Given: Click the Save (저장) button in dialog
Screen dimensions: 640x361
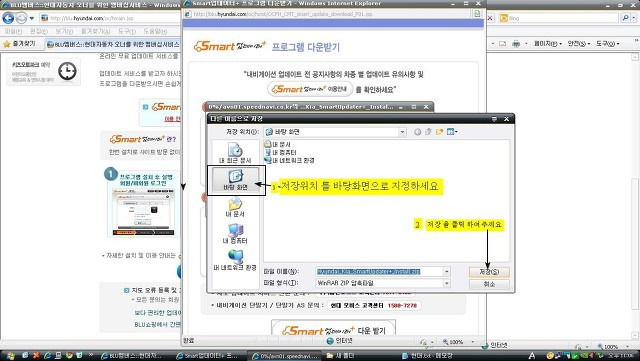Looking at the screenshot, I should (489, 272).
